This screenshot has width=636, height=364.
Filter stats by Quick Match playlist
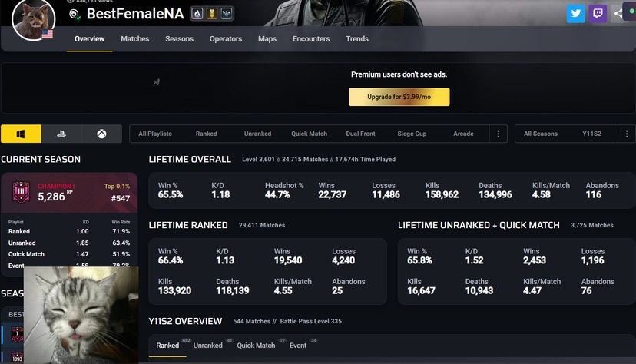tap(309, 134)
